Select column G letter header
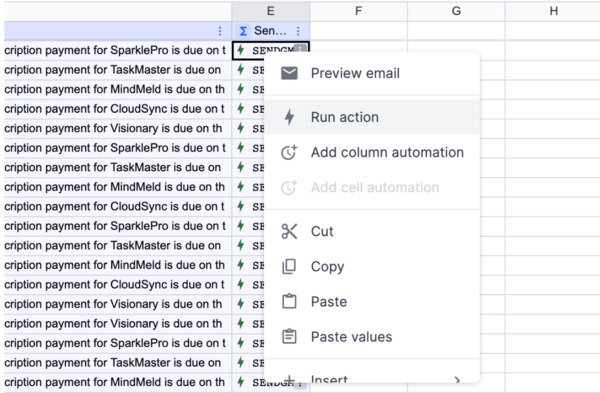 (456, 11)
